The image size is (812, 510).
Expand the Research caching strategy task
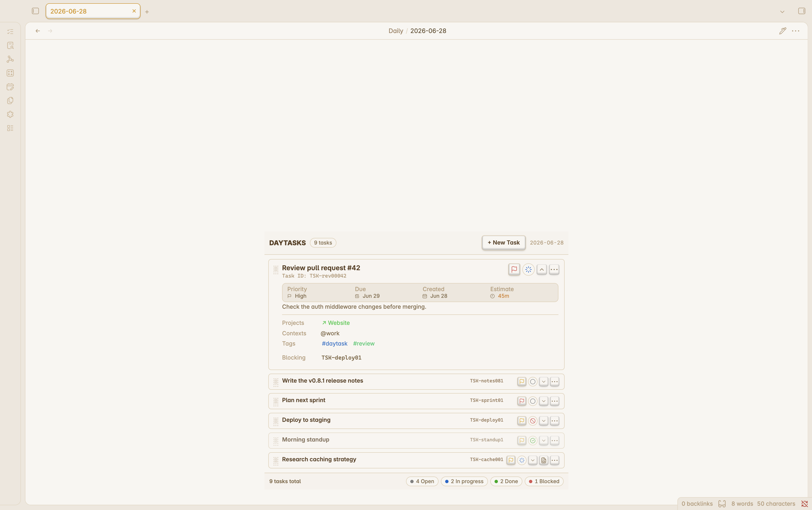[533, 460]
